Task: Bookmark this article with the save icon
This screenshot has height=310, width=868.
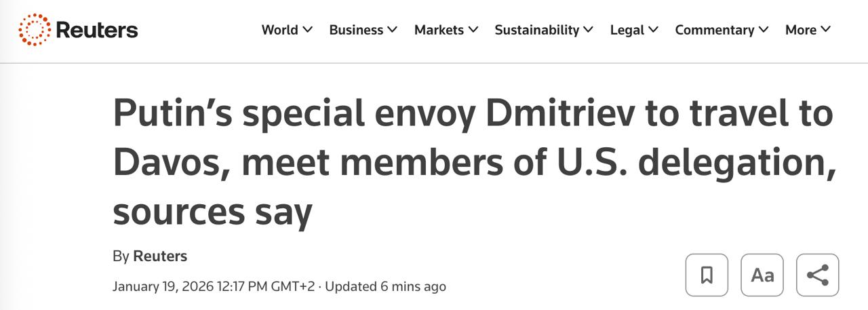Action: pos(707,275)
